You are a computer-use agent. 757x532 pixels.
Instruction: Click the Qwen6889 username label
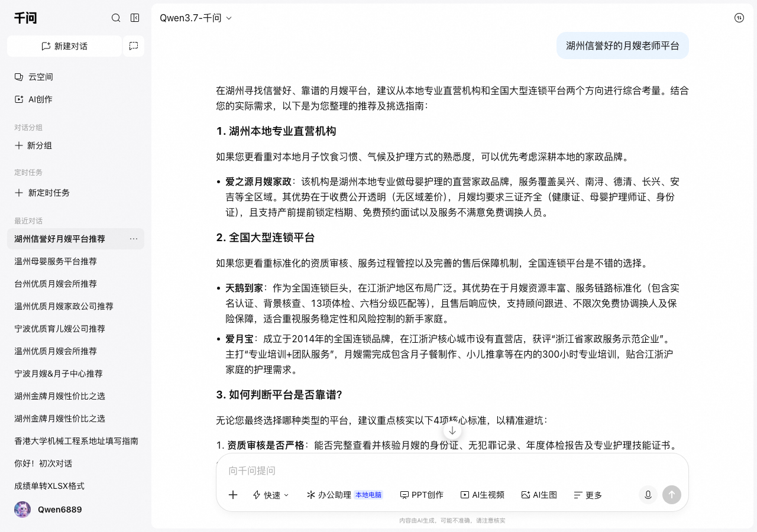pos(60,510)
